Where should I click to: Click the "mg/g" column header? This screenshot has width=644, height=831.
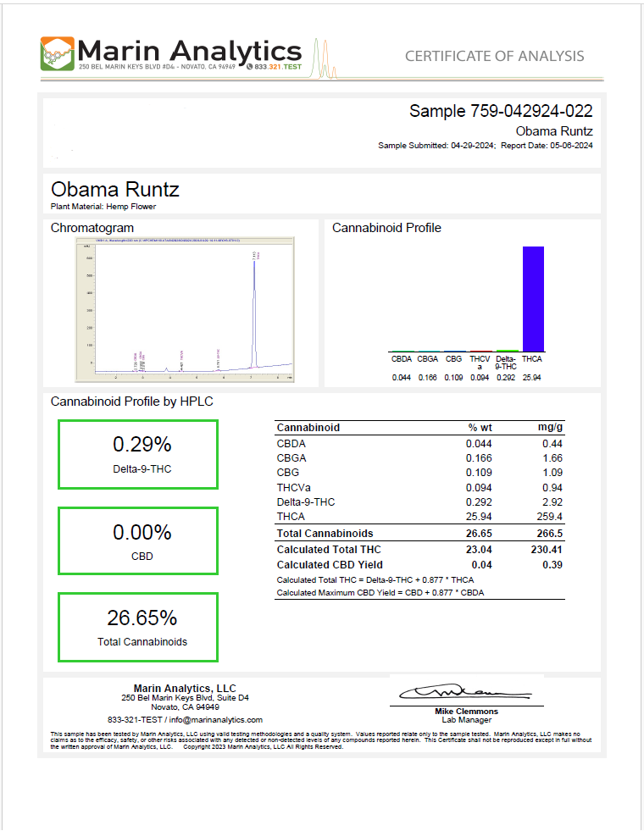[x=550, y=427]
